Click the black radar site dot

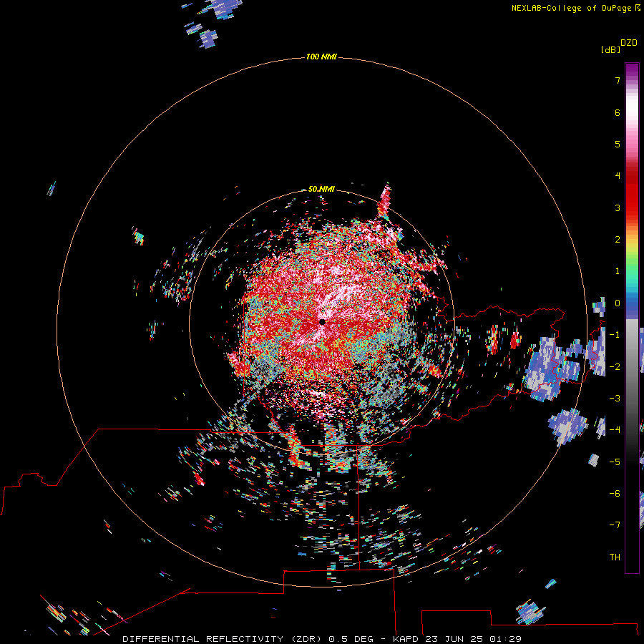click(322, 322)
